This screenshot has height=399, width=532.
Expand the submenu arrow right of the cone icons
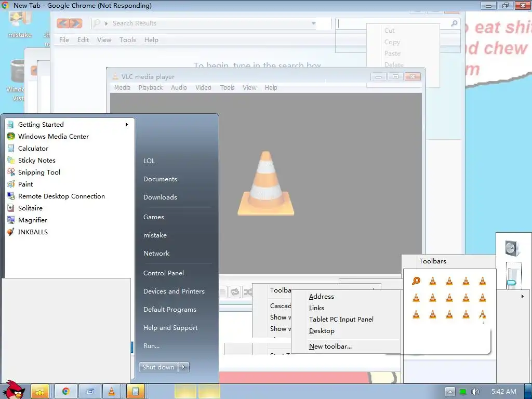click(523, 296)
